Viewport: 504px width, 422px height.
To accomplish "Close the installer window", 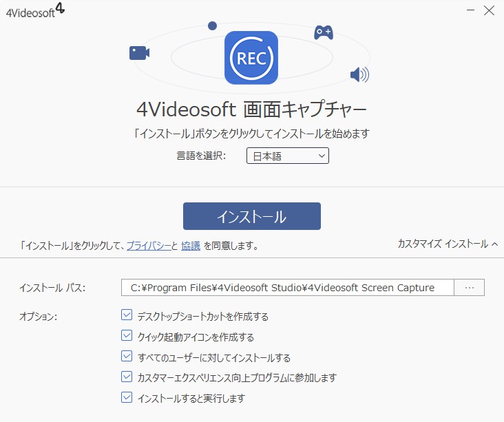I will click(489, 10).
